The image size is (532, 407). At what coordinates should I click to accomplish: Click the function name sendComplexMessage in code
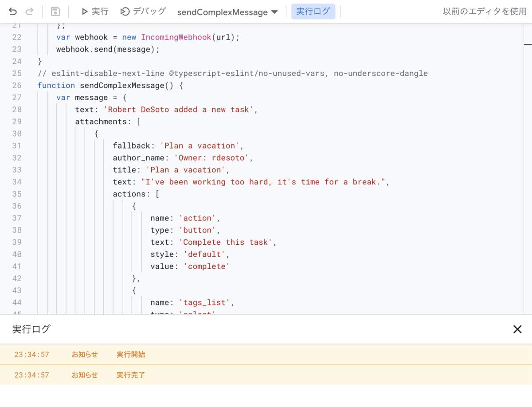pos(122,85)
